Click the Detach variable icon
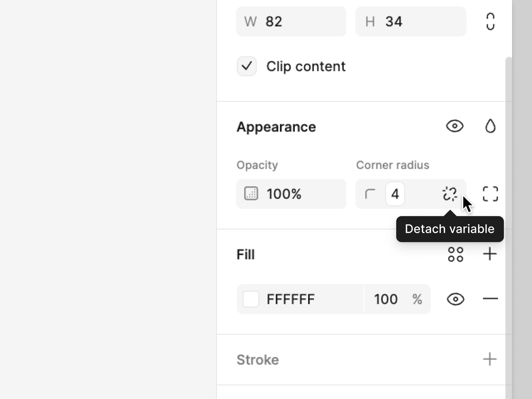Screen dimensions: 532x399 [x=449, y=194]
